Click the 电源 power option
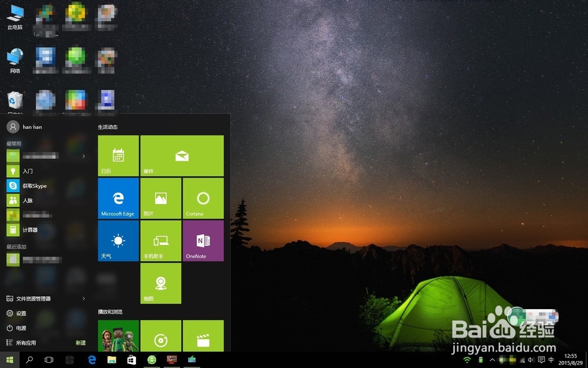 point(16,328)
